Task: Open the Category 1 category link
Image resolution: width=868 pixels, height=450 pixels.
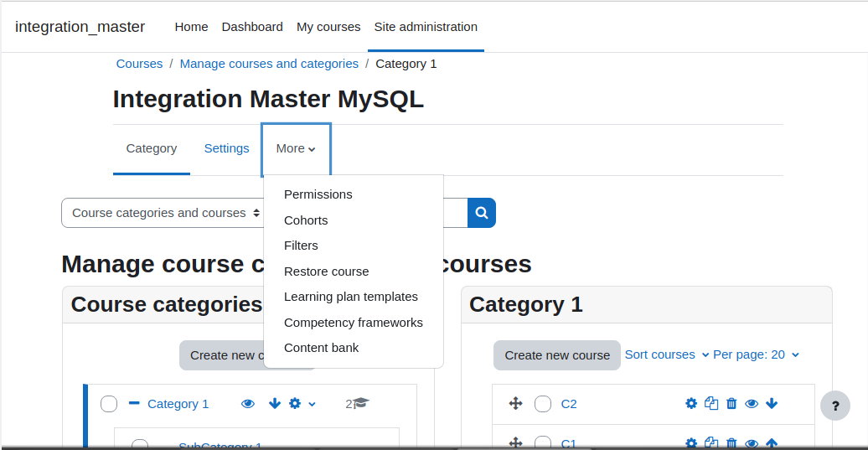Action: coord(178,404)
